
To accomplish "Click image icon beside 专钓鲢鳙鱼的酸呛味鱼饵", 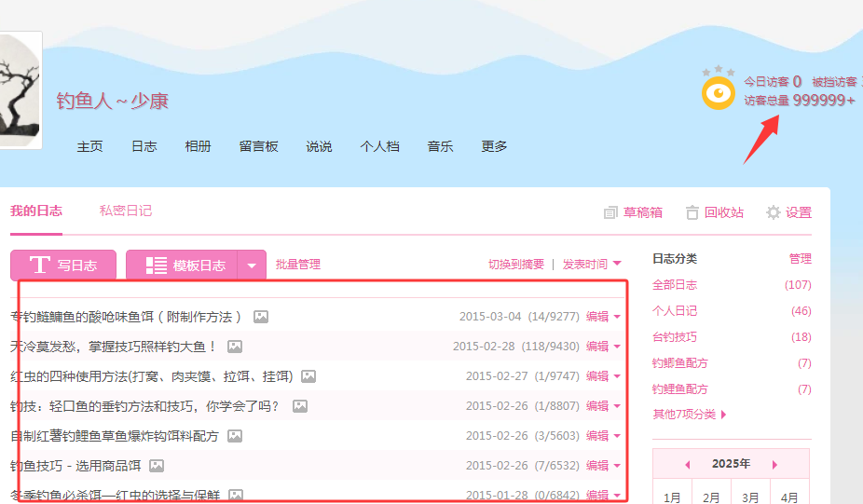I will coord(261,317).
